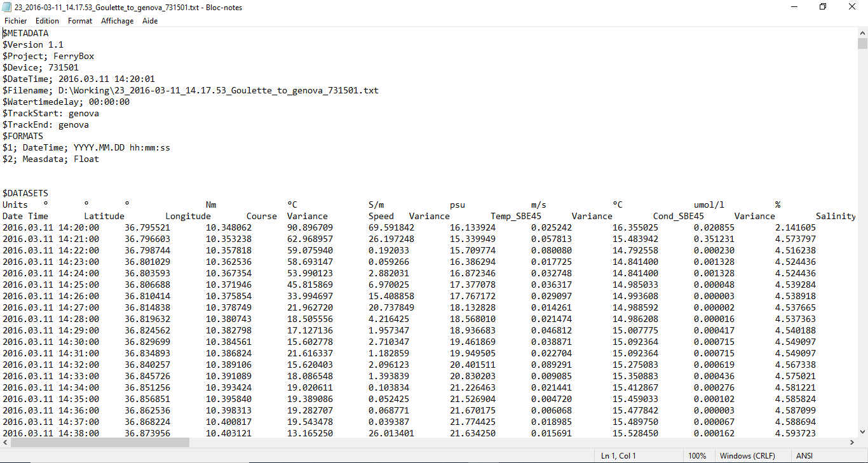
Task: Click the Course column header
Action: (x=262, y=216)
